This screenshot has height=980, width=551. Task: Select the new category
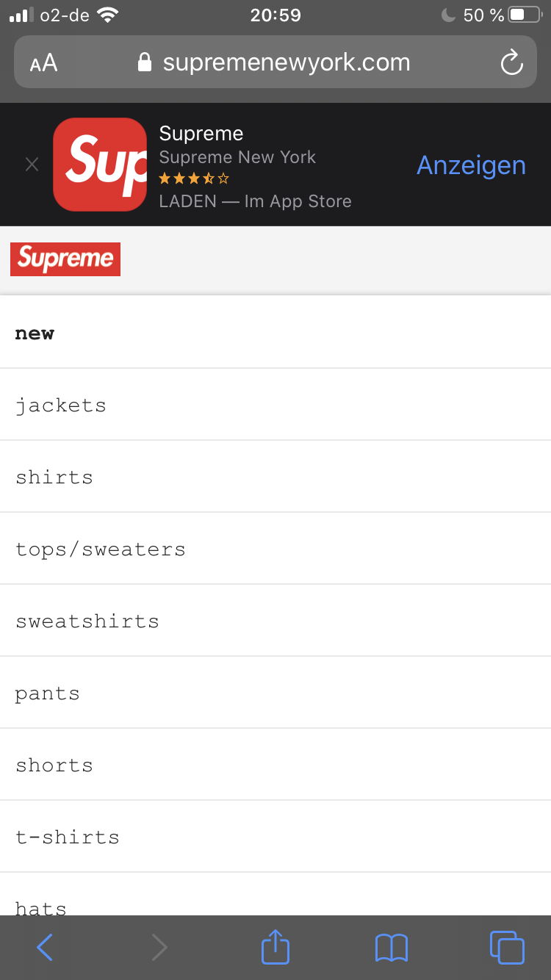(x=275, y=333)
